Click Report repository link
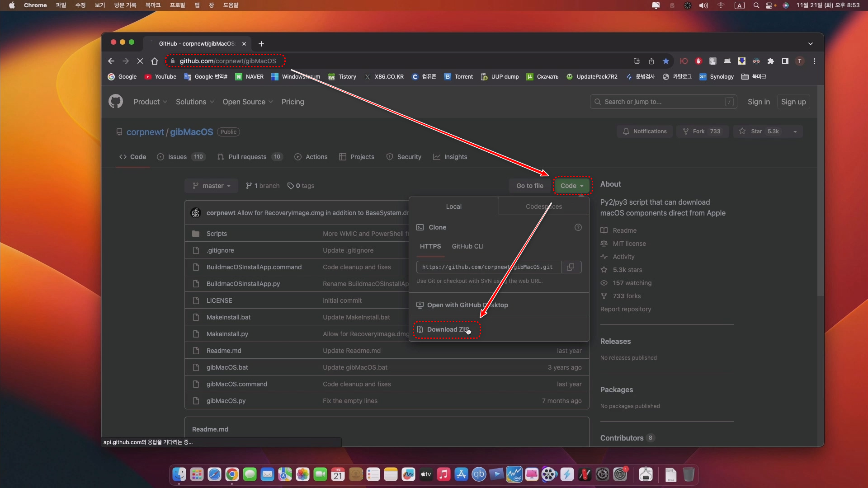 626,309
